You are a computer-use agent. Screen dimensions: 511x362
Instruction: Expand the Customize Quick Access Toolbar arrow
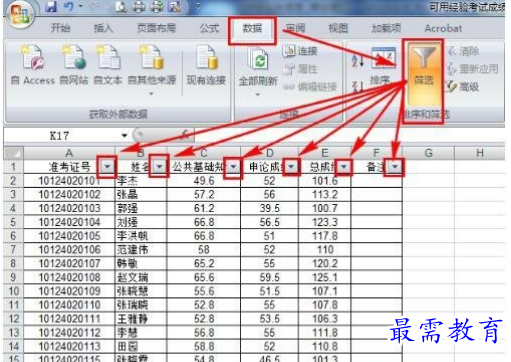point(198,6)
